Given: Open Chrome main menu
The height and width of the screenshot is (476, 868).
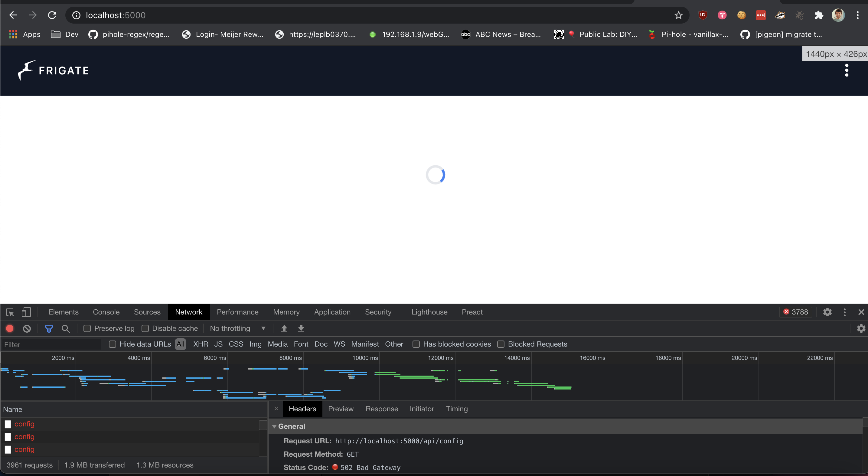Looking at the screenshot, I should pyautogui.click(x=857, y=15).
